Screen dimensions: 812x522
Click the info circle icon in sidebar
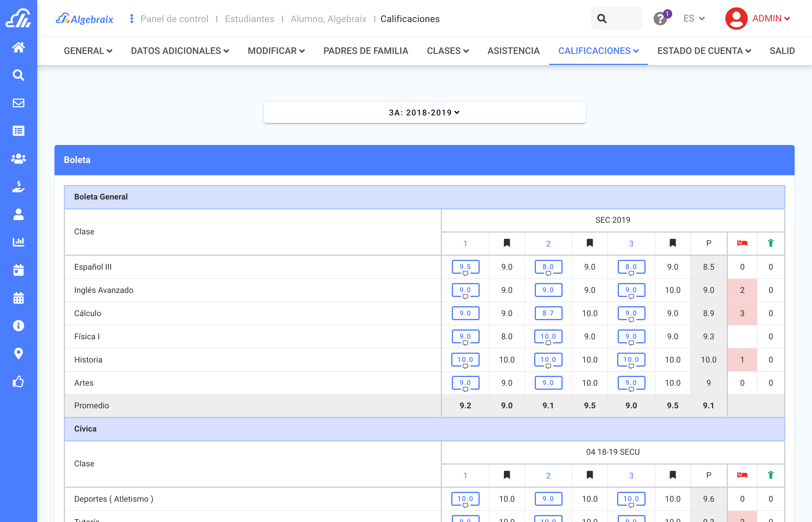coord(18,326)
